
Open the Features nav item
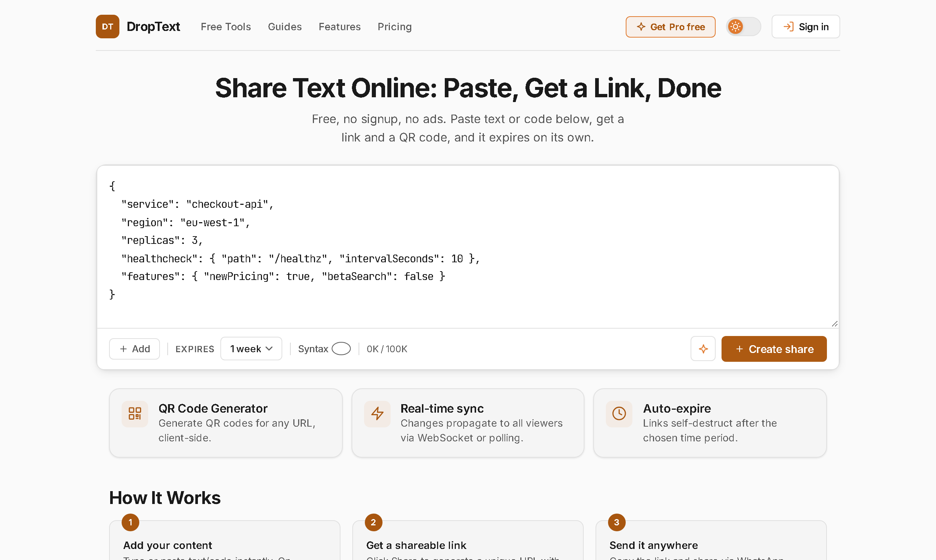pos(340,27)
